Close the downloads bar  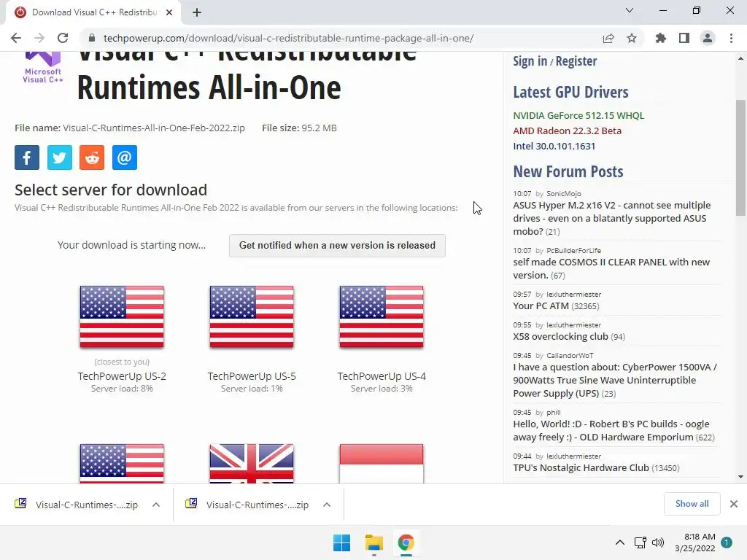(734, 504)
